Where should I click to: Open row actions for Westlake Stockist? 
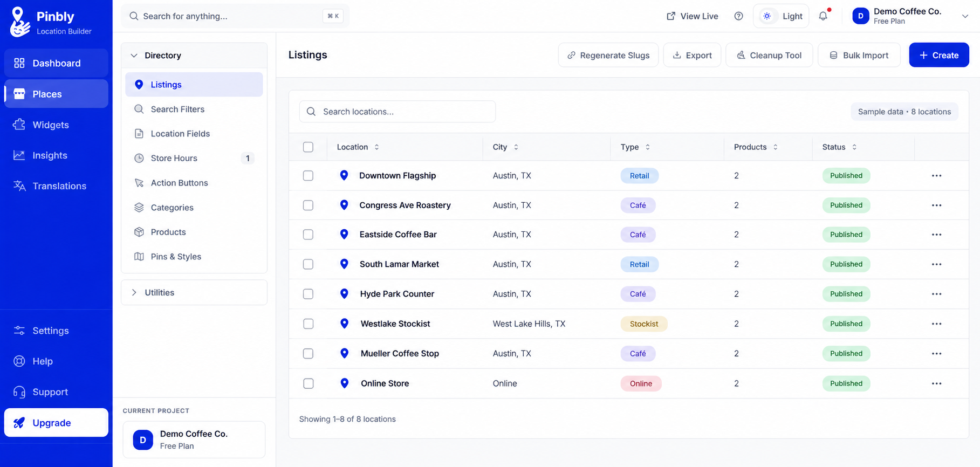pyautogui.click(x=936, y=324)
